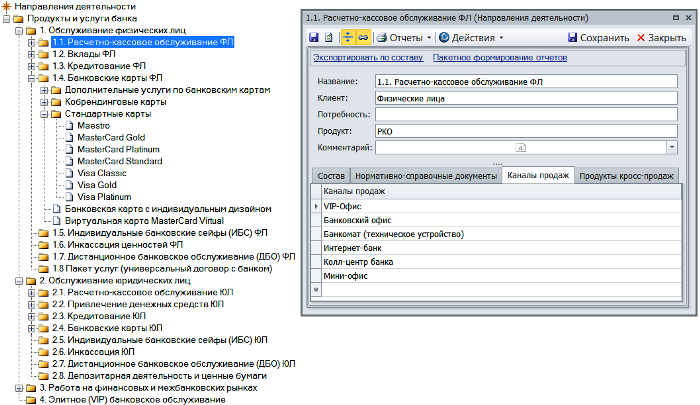700x405 pixels.
Task: Click the Maestro document icon in tree
Action: pos(69,126)
